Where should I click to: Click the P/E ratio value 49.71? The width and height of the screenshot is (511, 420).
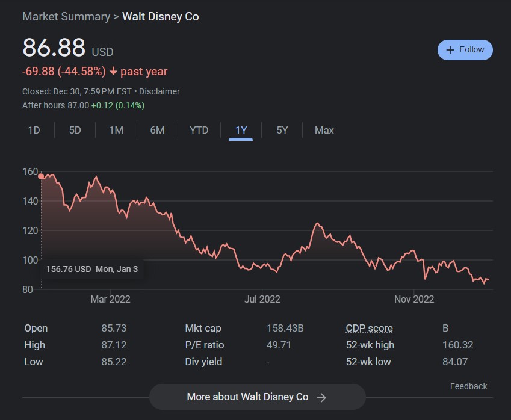279,345
